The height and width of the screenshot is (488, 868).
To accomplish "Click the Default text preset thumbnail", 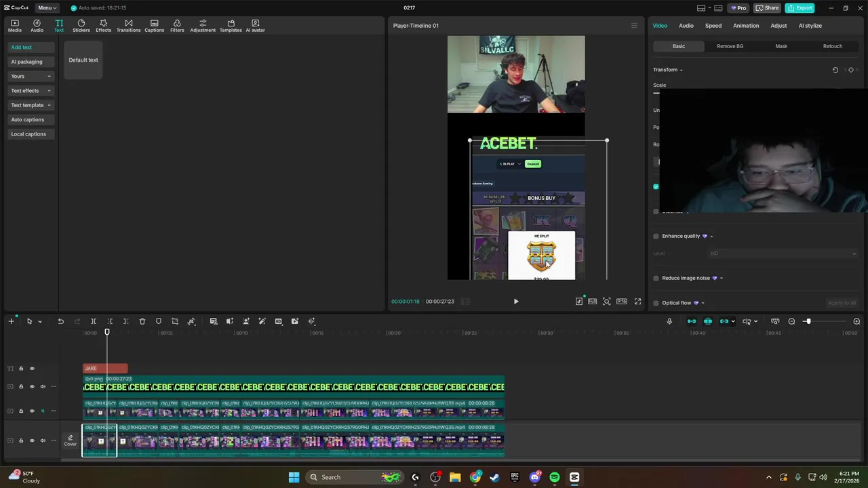I will [83, 60].
